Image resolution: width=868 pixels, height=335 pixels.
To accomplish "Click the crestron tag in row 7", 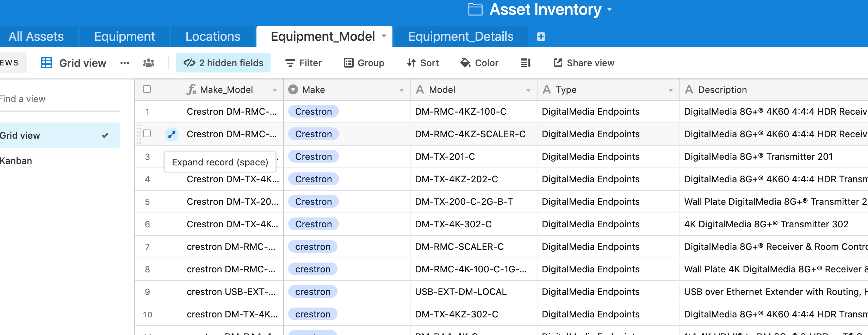I will [313, 247].
